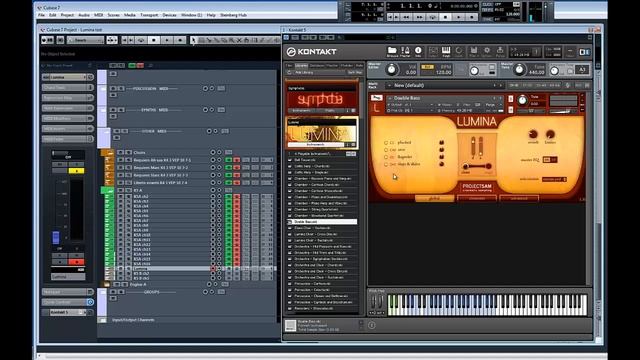Toggle mute on PERCUSSION MIDI folder
The width and height of the screenshot is (640, 360).
113,88
